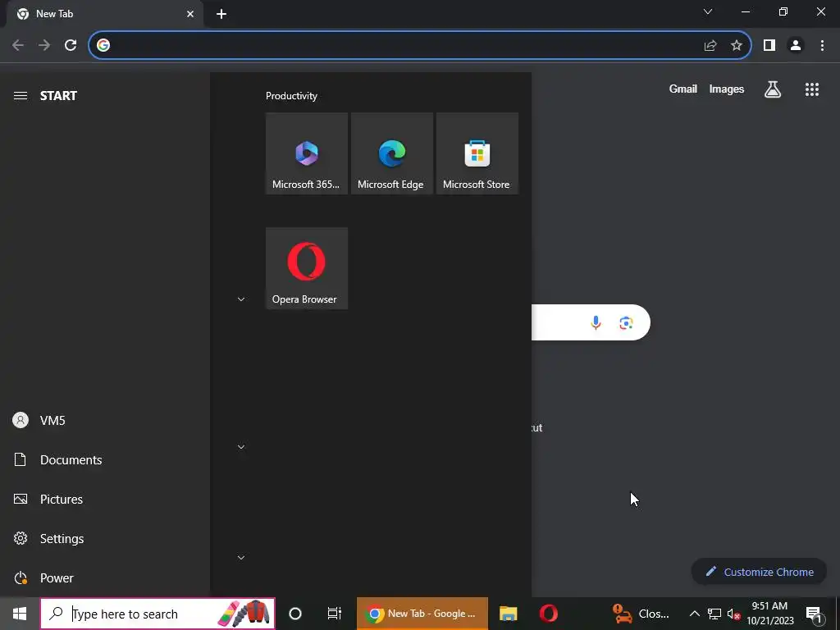
Task: Open a new Chrome tab
Action: pos(221,14)
